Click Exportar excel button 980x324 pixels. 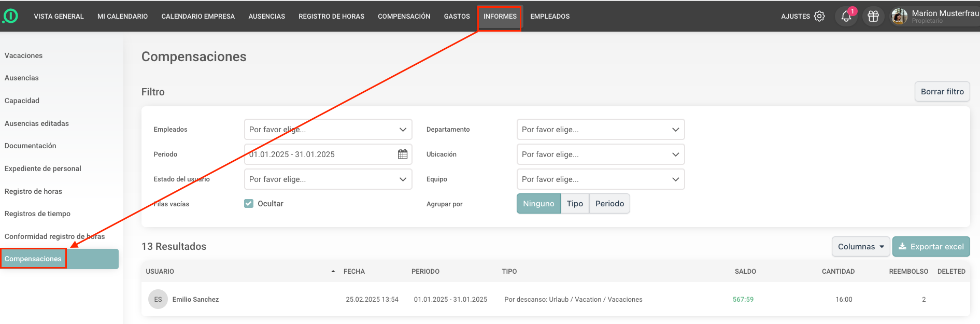(931, 247)
